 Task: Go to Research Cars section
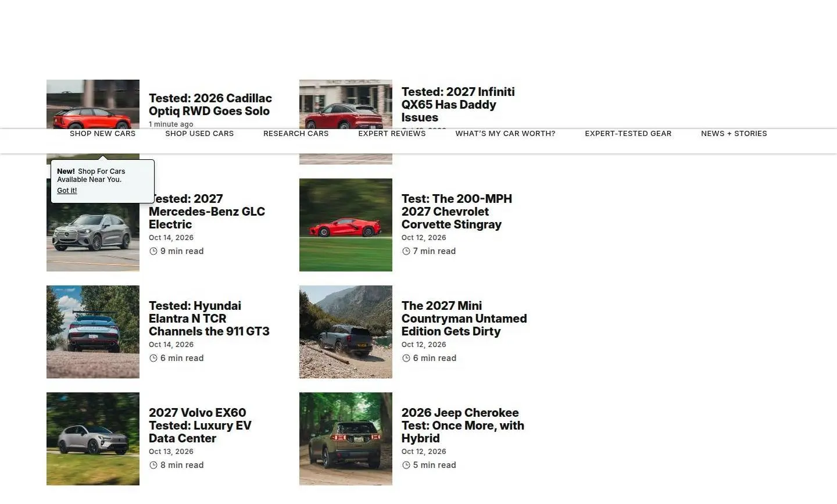click(x=296, y=134)
